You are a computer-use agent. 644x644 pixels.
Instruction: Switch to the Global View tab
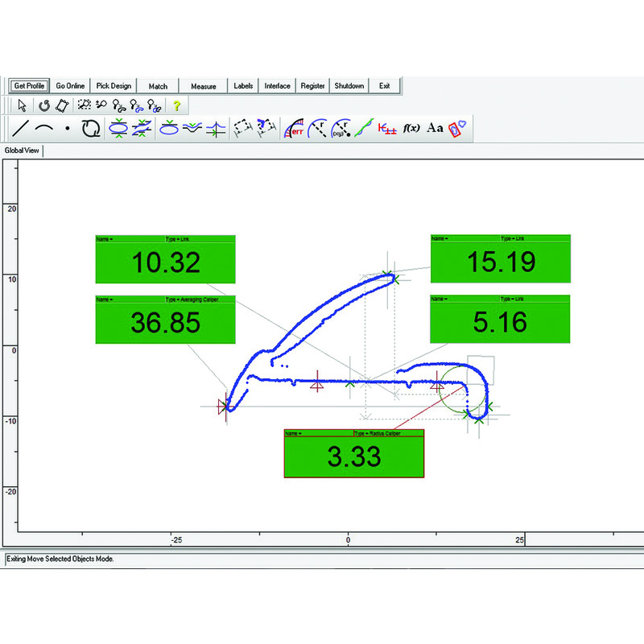click(23, 151)
